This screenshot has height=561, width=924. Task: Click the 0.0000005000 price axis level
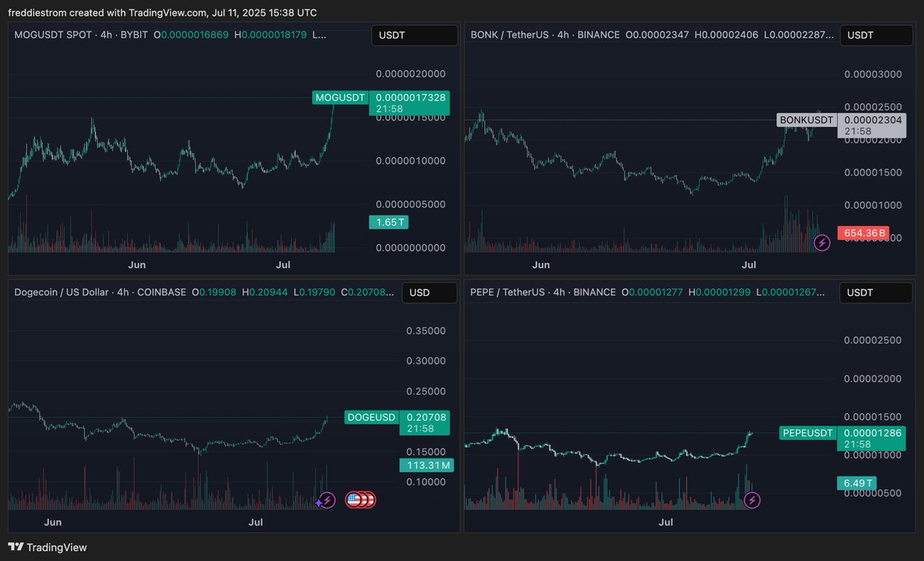coord(410,204)
